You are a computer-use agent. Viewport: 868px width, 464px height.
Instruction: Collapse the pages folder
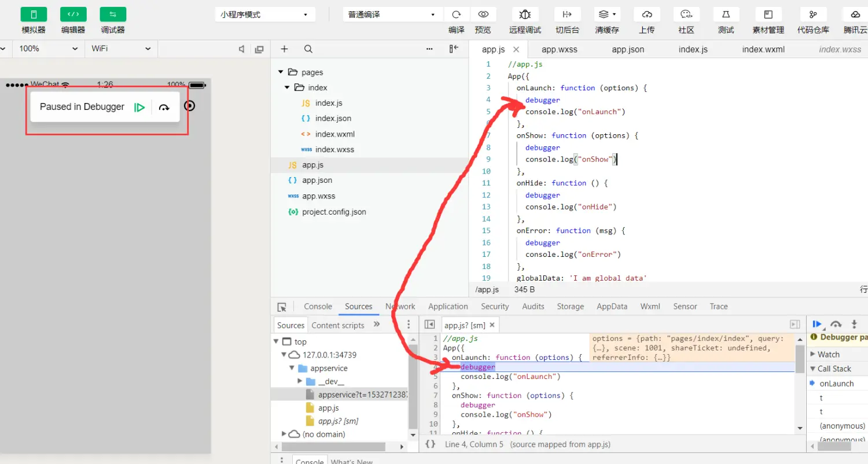pos(281,72)
